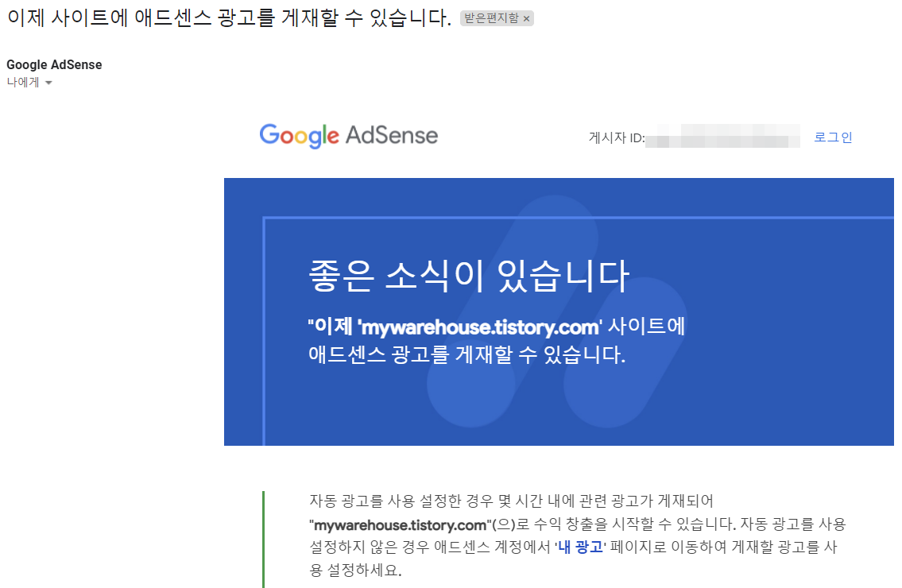Select sender name Google AdSense

[x=54, y=64]
